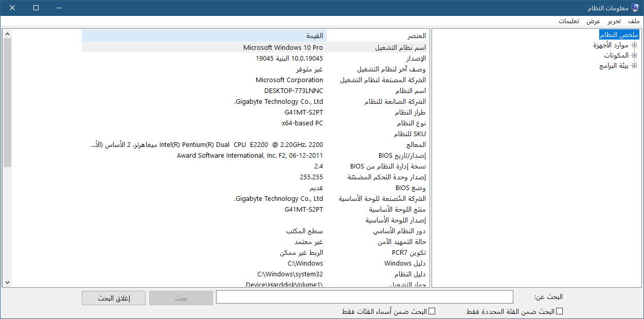Expand the المكونات tree node

[634, 55]
